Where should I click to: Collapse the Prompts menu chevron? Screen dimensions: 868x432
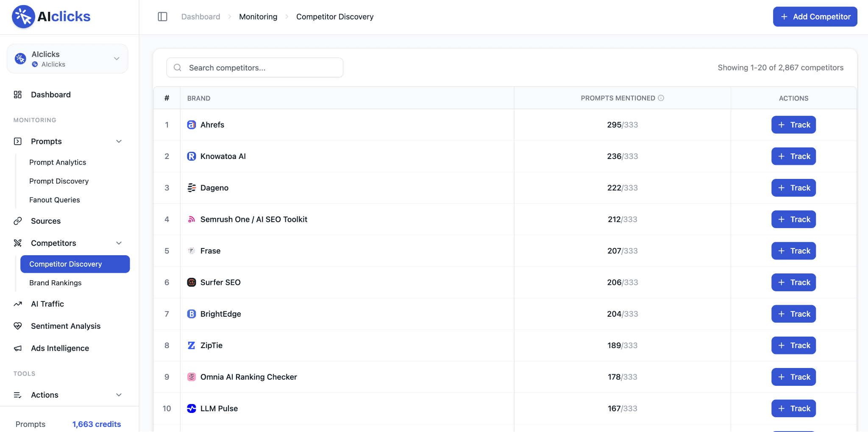(119, 141)
